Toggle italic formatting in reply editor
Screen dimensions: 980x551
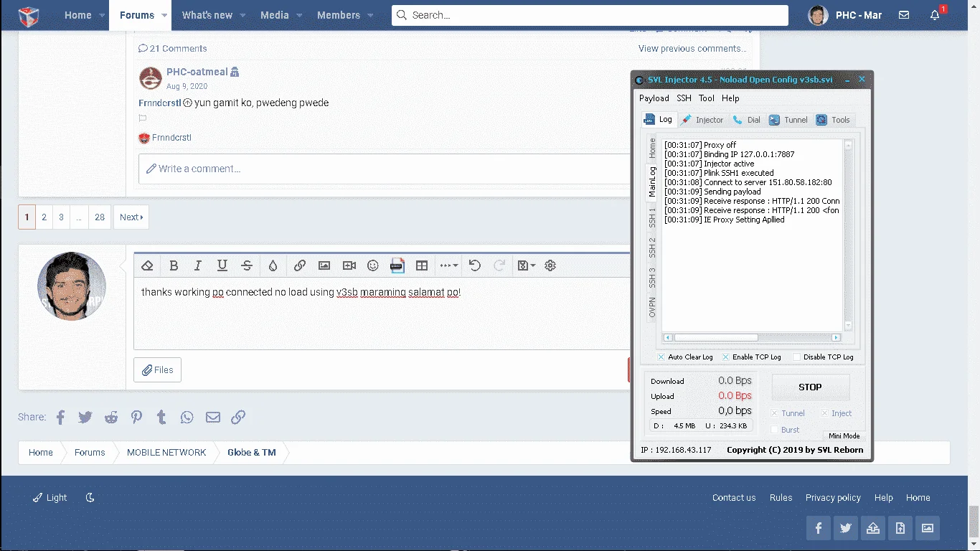coord(198,265)
